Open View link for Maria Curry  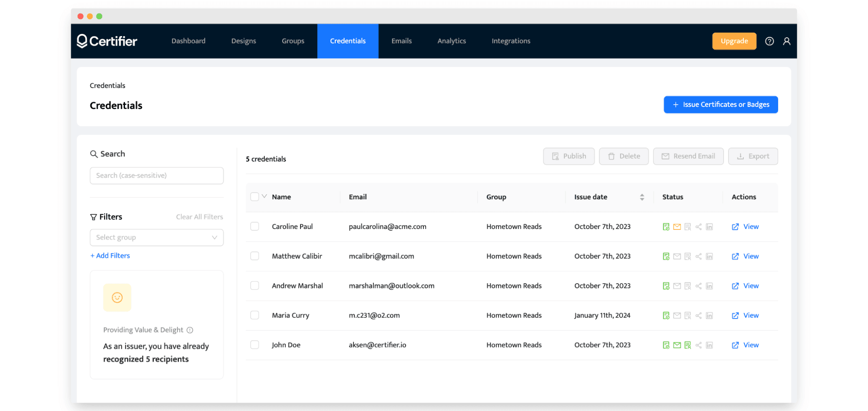coord(745,315)
